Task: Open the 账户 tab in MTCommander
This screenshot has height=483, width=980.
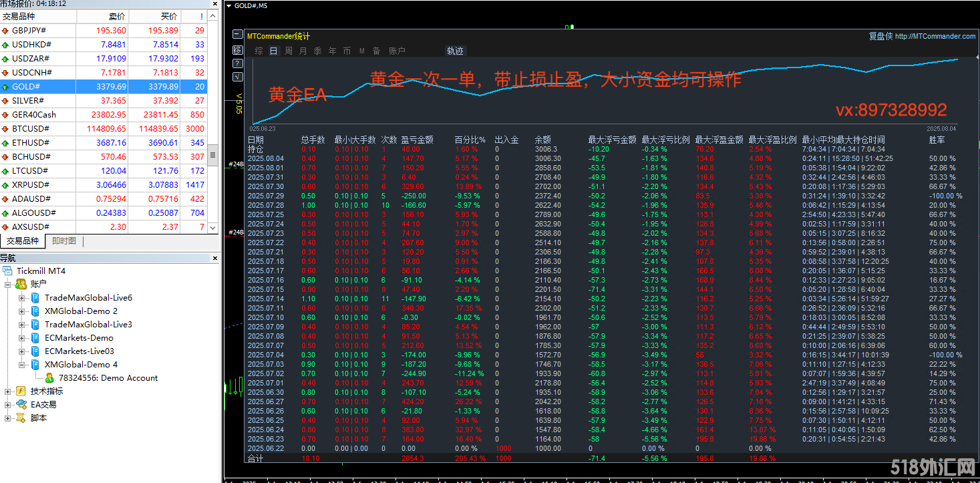Action: click(x=397, y=51)
